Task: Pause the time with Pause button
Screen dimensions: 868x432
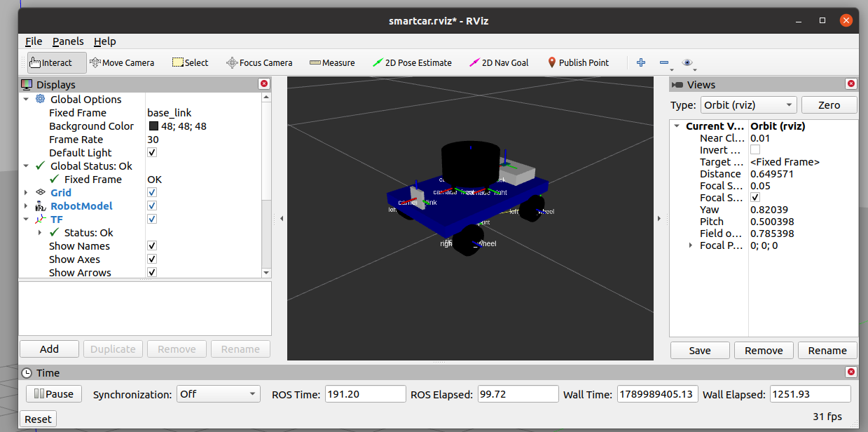Action: 54,394
